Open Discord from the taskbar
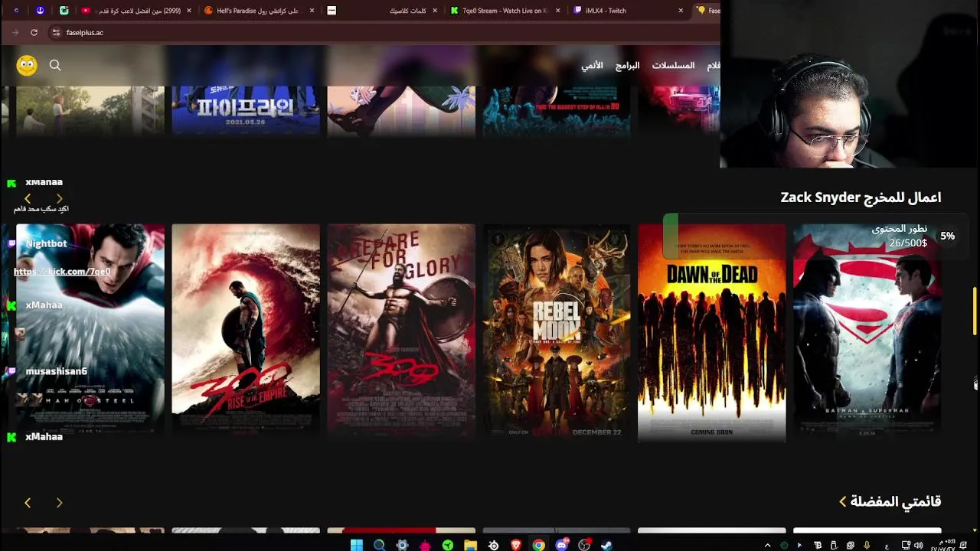Screen dimensions: 980x551 [x=562, y=545]
